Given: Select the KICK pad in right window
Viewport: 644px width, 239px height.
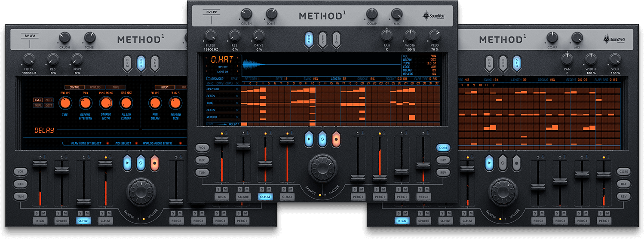Looking at the screenshot, I should tap(402, 221).
